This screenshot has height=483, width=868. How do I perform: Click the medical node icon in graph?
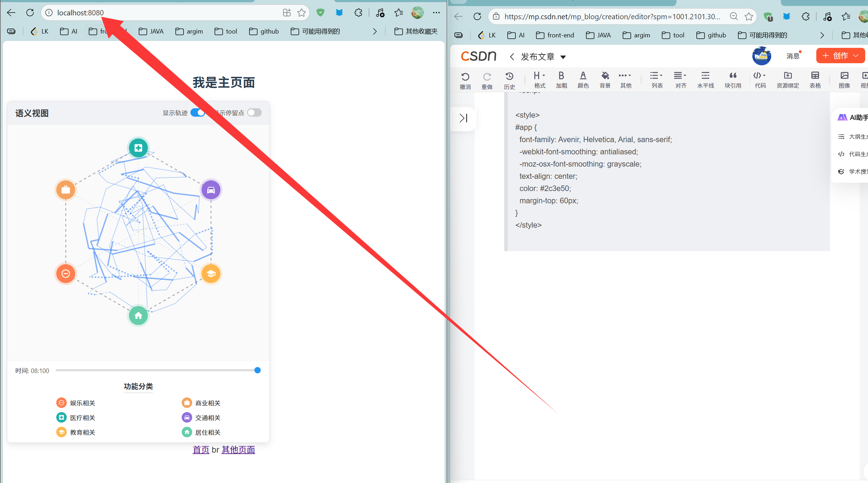(x=138, y=148)
